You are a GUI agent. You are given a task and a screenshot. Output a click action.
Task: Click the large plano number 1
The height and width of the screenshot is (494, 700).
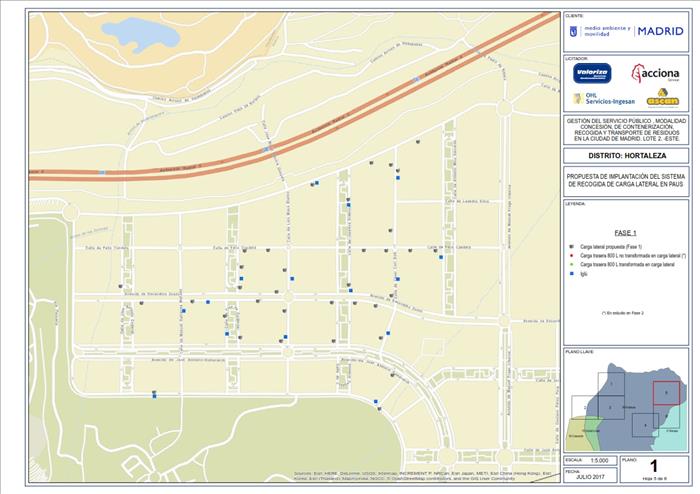click(654, 465)
